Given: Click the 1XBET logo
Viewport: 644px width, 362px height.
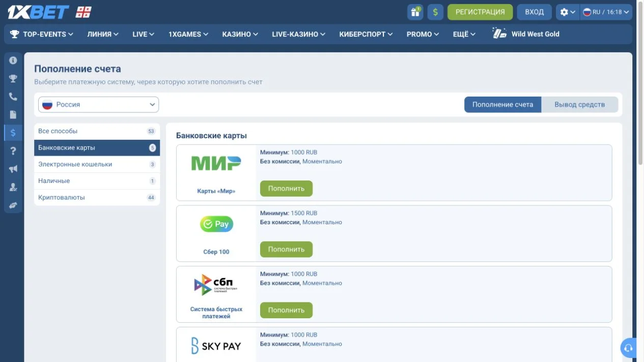Looking at the screenshot, I should click(x=38, y=12).
